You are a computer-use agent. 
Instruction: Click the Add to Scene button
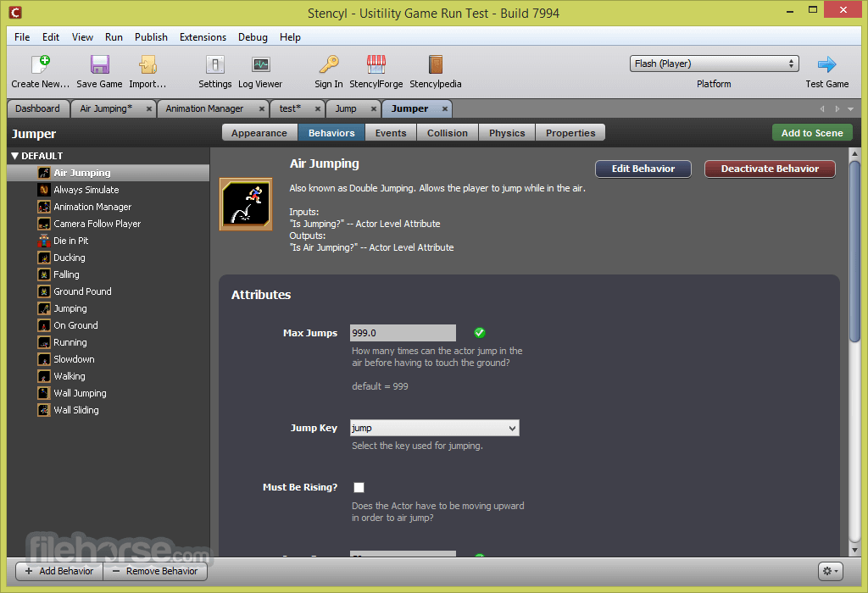tap(812, 133)
